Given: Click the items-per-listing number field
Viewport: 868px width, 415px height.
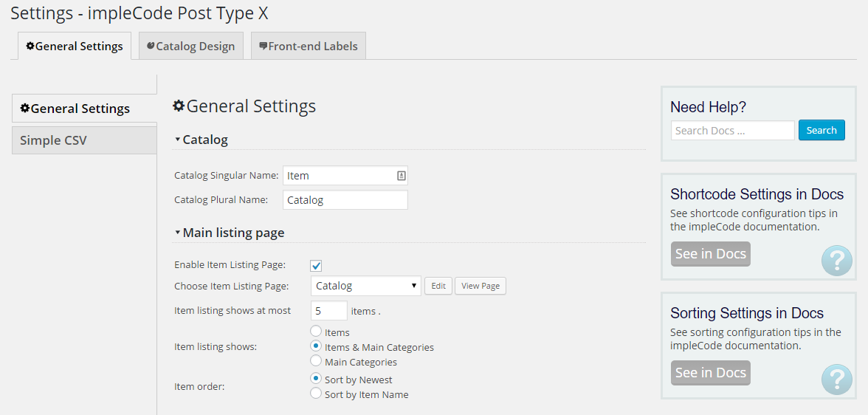Looking at the screenshot, I should click(x=329, y=311).
